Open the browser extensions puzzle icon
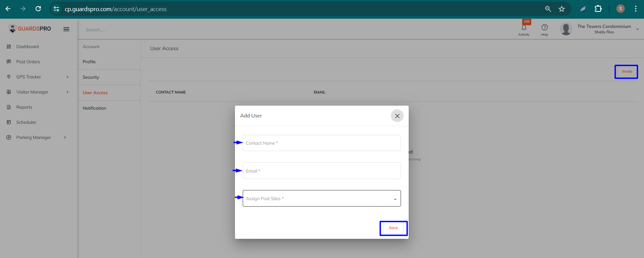Image resolution: width=644 pixels, height=258 pixels. coord(598,9)
